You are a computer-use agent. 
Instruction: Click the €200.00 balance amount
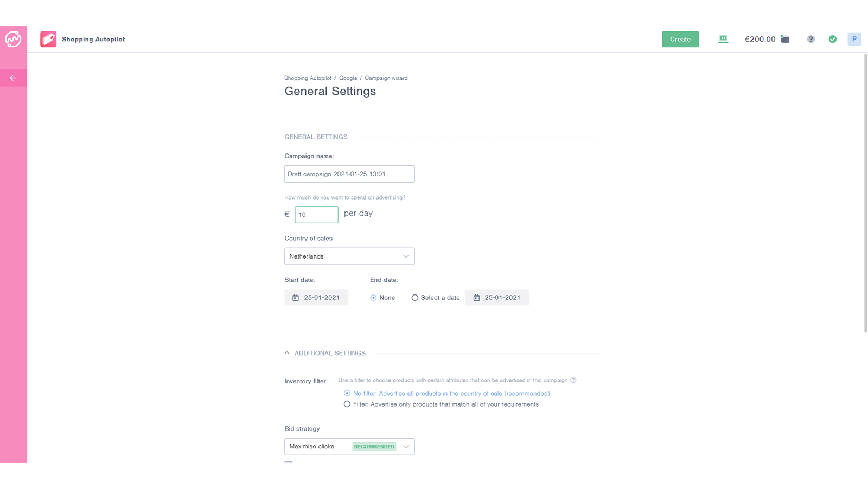[760, 39]
